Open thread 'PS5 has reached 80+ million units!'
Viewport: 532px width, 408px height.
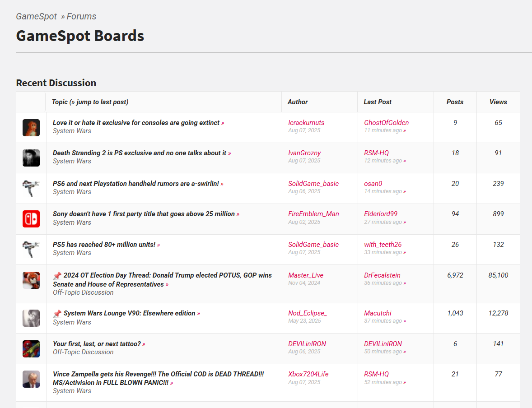(104, 245)
